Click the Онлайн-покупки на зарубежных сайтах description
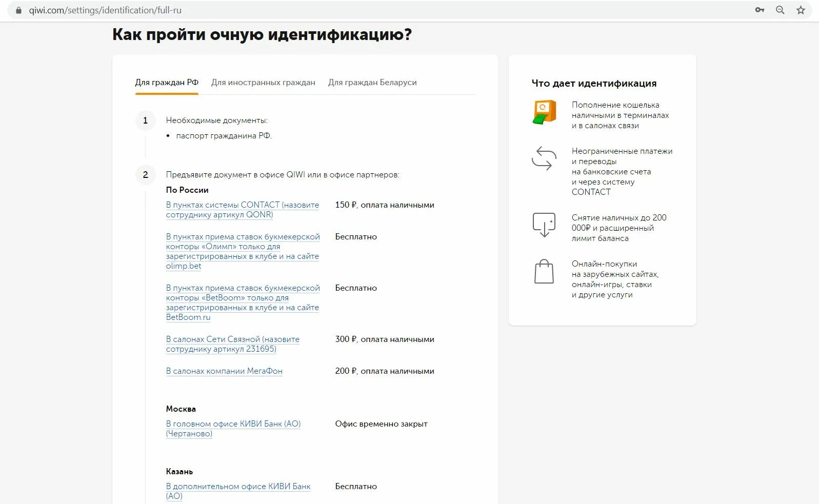The width and height of the screenshot is (819, 504). 615,279
